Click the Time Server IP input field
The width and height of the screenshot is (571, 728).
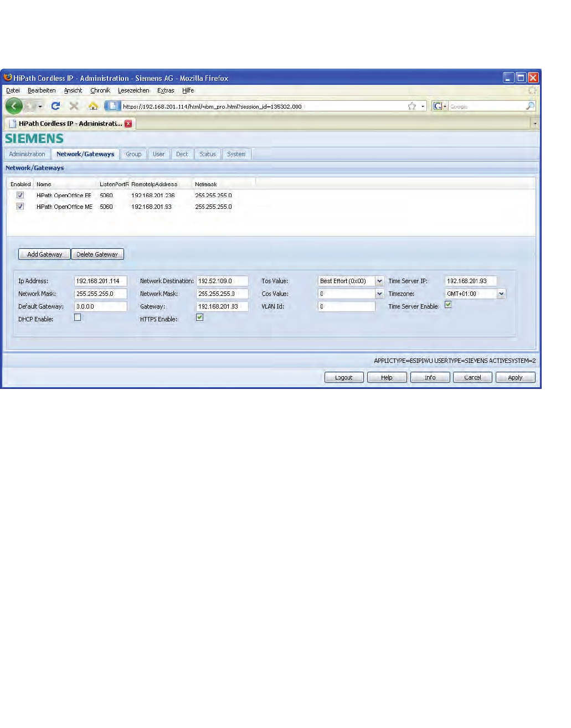tap(471, 281)
